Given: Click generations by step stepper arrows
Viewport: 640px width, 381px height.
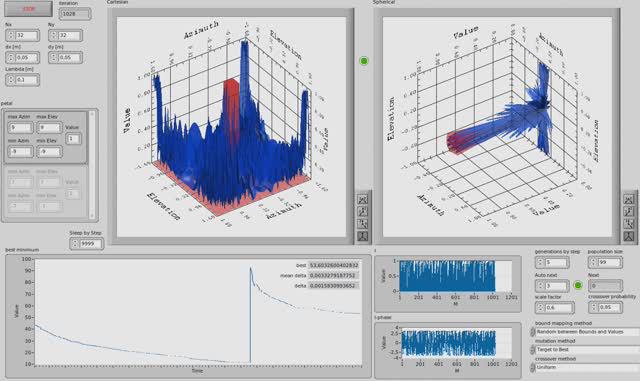Looking at the screenshot, I should coord(540,263).
